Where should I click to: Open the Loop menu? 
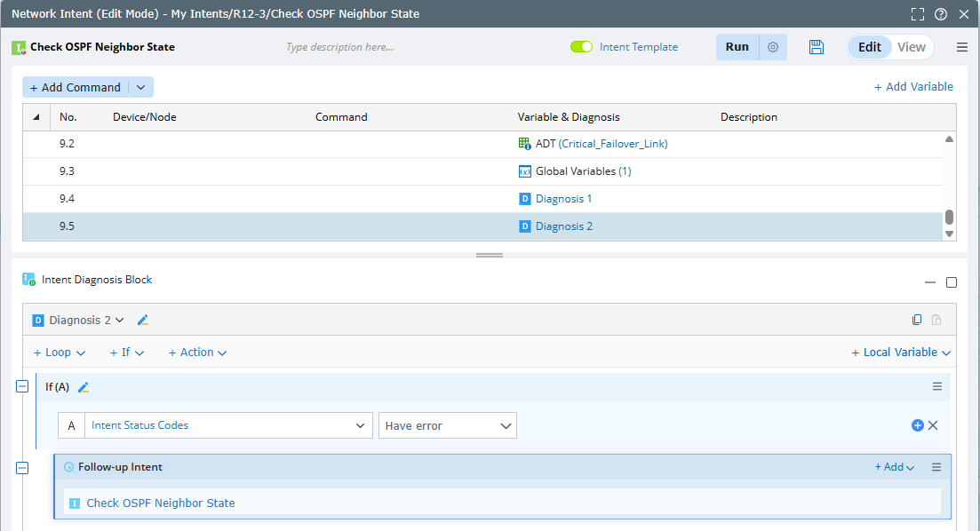(x=60, y=353)
